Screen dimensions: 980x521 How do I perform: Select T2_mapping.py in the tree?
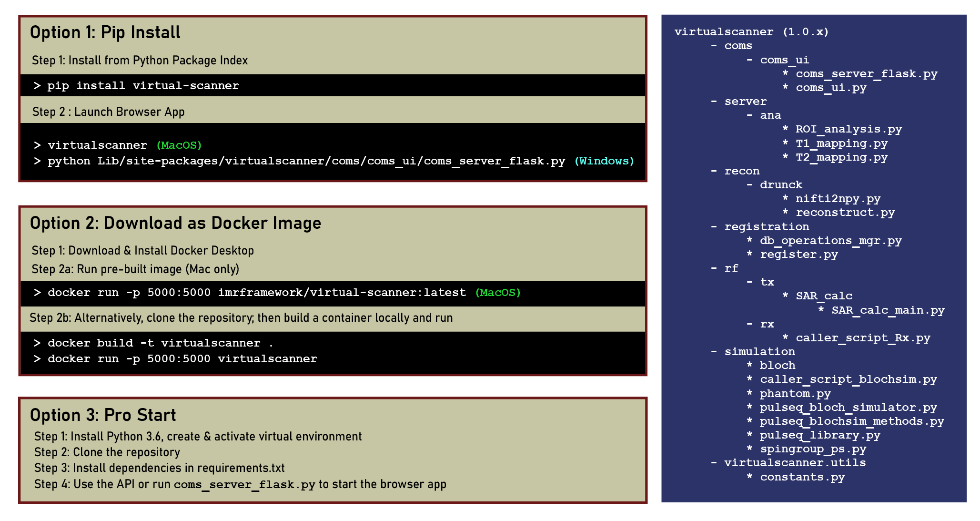(841, 157)
